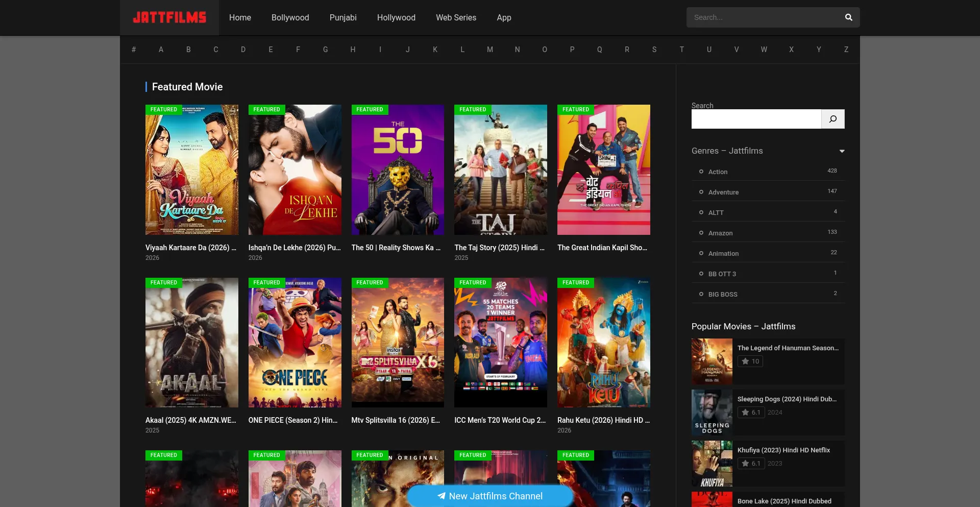Open the ONE PIECE Season 2 poster
This screenshot has width=980, height=507.
[295, 343]
